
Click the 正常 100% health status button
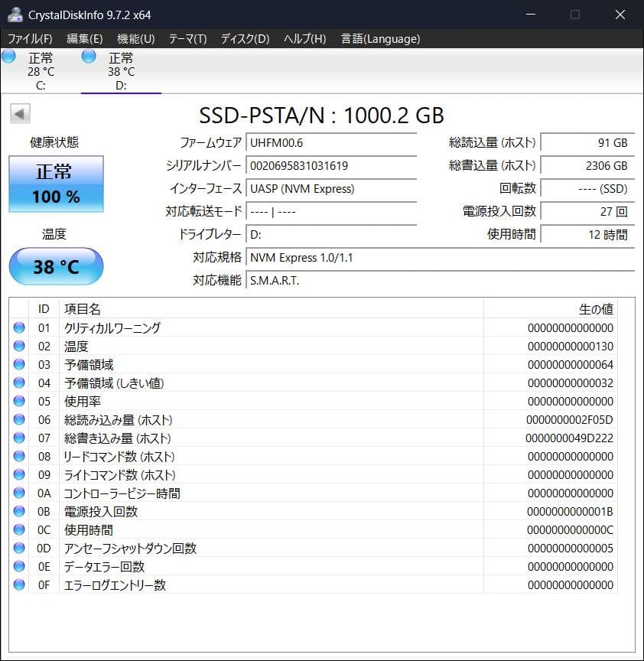click(x=55, y=184)
